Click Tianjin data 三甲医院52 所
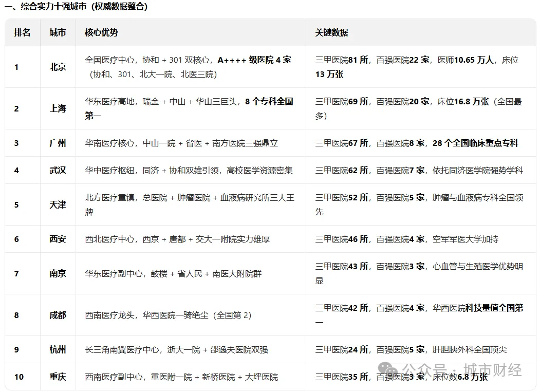The image size is (539, 392). tap(342, 198)
